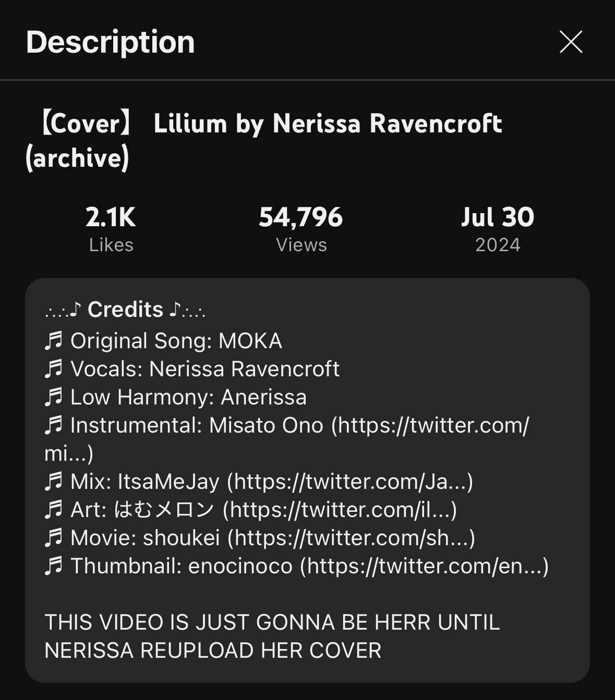Tap the Jul 30 2024 upload date

coord(497,228)
